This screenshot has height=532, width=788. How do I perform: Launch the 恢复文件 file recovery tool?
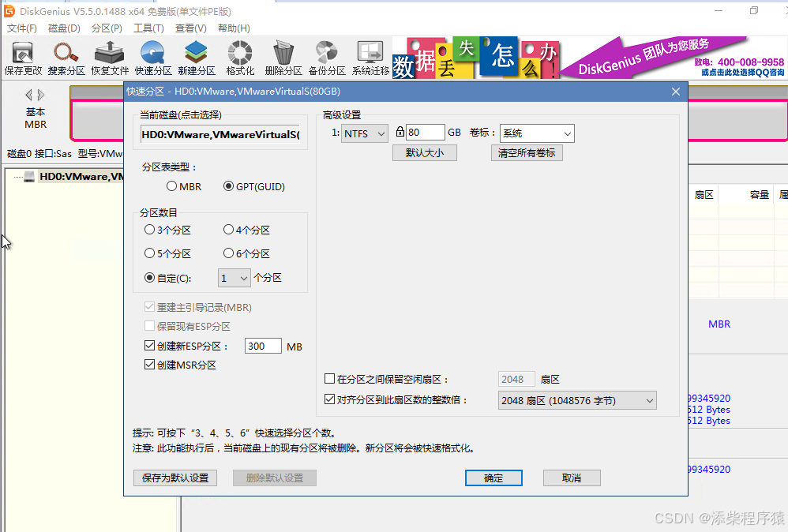click(110, 58)
